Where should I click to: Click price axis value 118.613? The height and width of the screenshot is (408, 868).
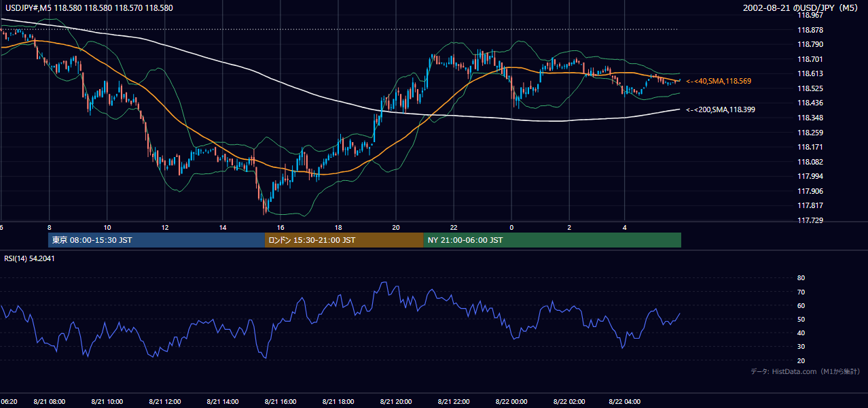810,74
